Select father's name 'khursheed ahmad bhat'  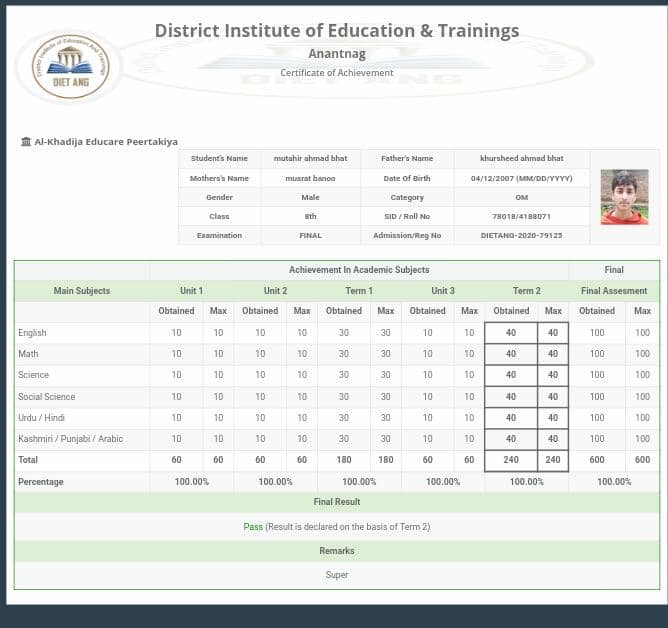click(x=521, y=158)
